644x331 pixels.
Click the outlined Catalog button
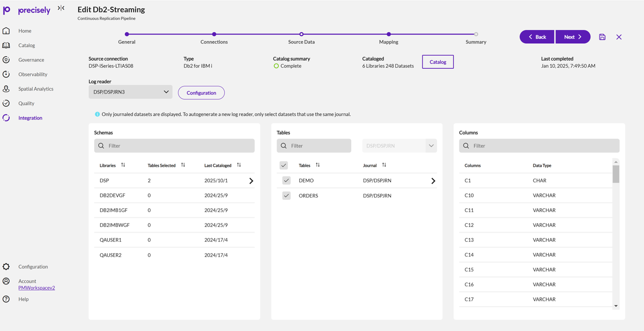pos(438,62)
